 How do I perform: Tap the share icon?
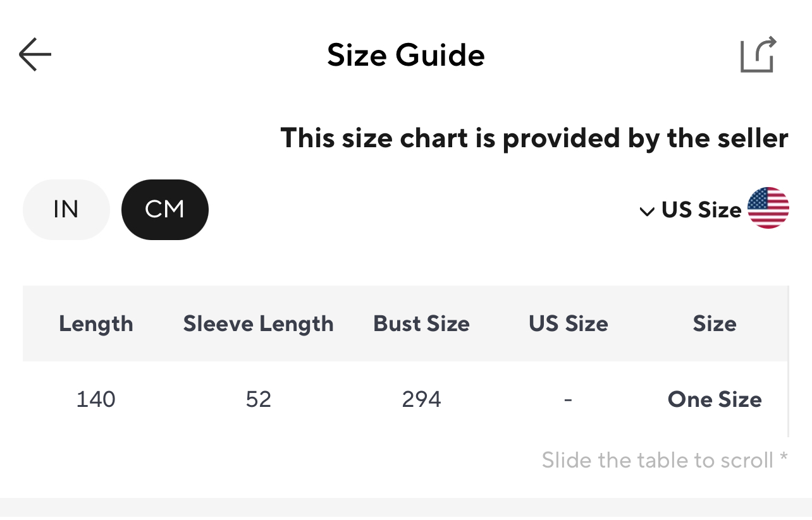coord(758,56)
